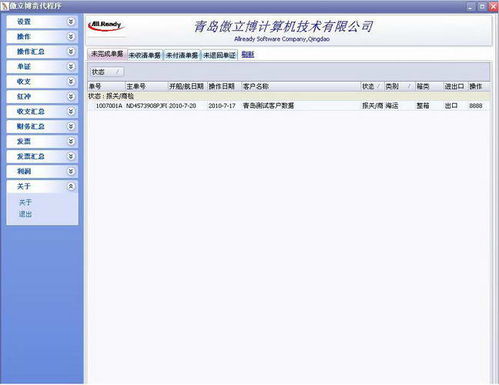Screen dimensions: 499x385
Task: Expand the 设置 sidebar section chevron
Action: [71, 22]
